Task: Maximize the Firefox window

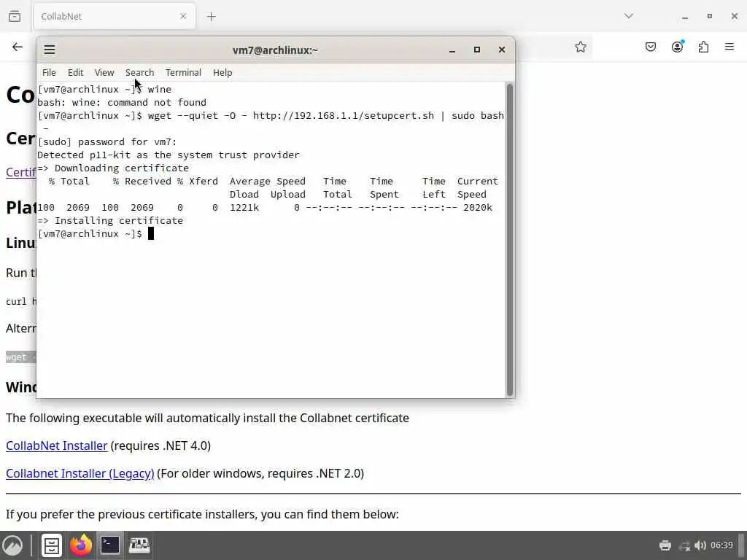Action: pyautogui.click(x=709, y=16)
